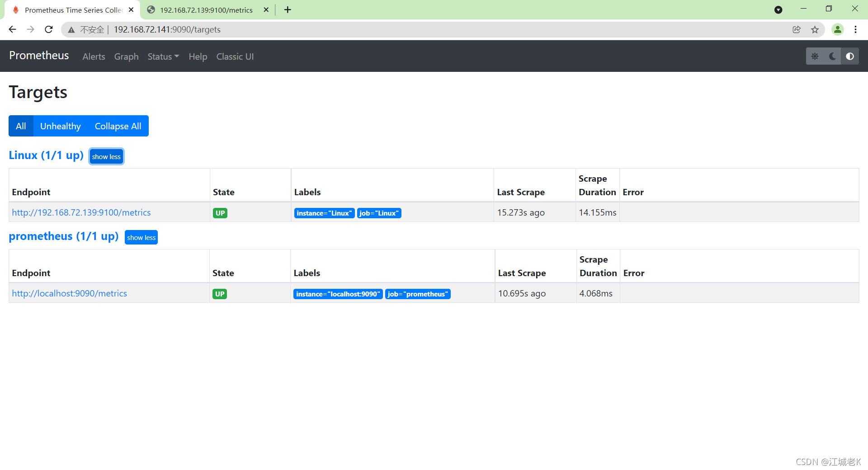Open Chrome's three-dot menu
The image size is (868, 470).
(x=855, y=29)
